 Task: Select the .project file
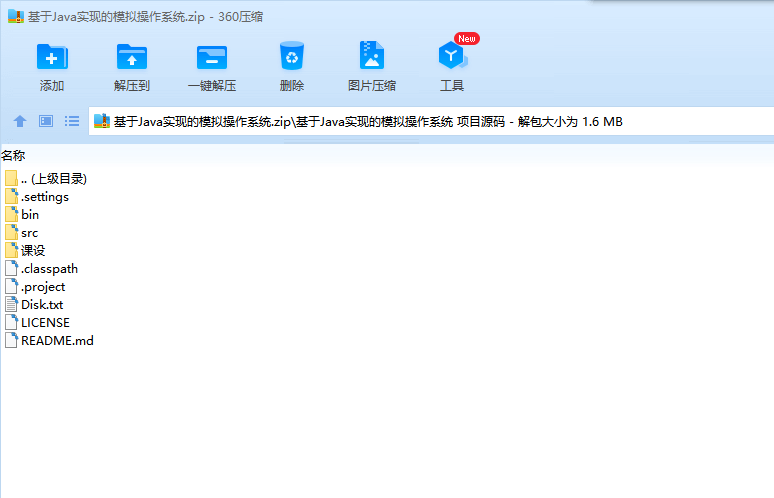tap(35, 287)
